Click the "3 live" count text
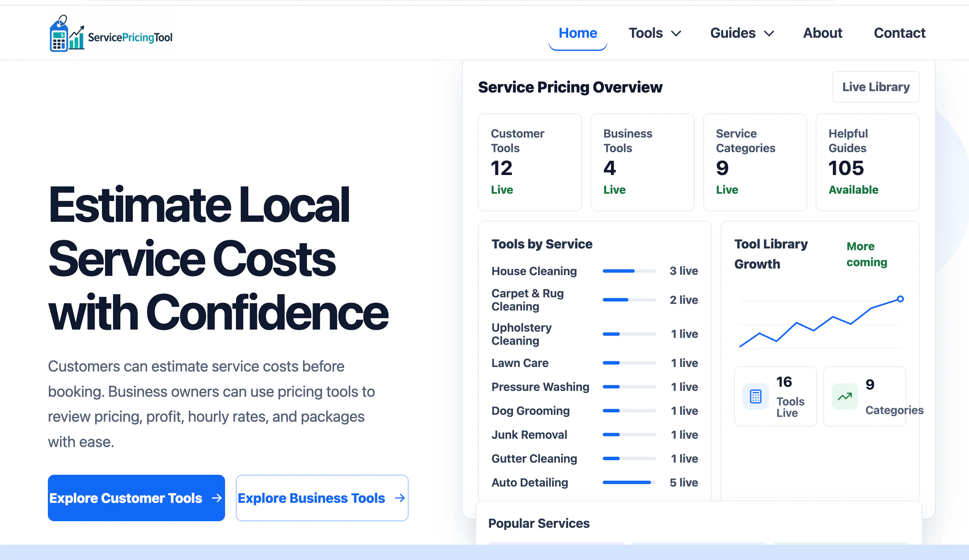This screenshot has height=560, width=969. click(x=684, y=271)
